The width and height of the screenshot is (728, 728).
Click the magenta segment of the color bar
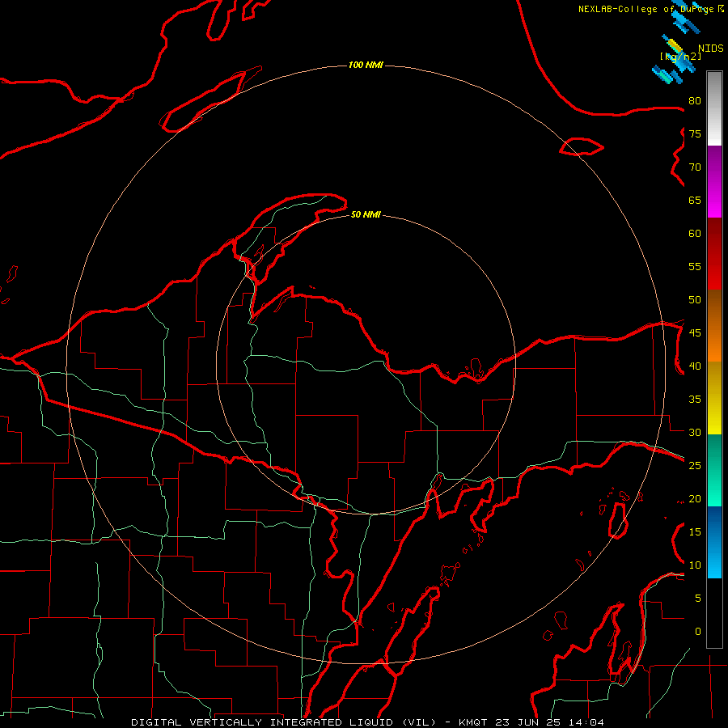click(x=714, y=181)
